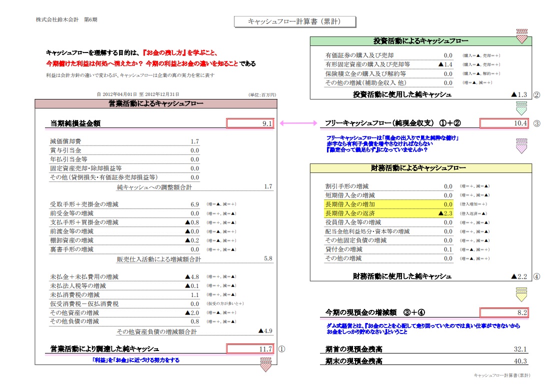Click the title box キャッシュフロー計算書（累計）
This screenshot has height=392, width=557.
point(295,21)
